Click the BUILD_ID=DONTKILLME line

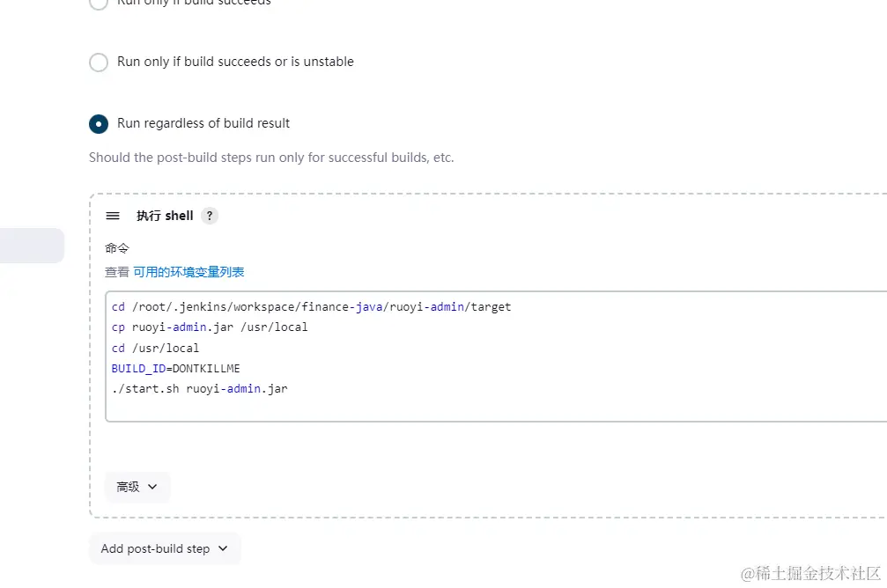click(175, 368)
